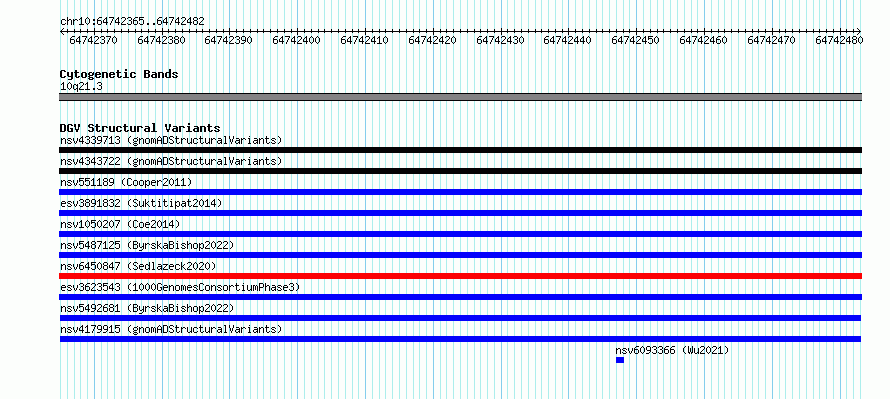890x399 pixels.
Task: Click ruler position 64742460
Action: pyautogui.click(x=703, y=40)
